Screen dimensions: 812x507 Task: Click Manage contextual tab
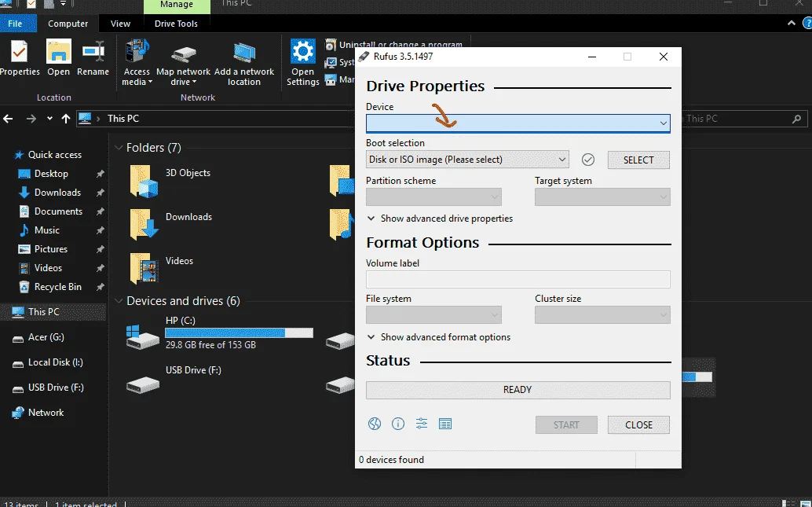pyautogui.click(x=177, y=6)
